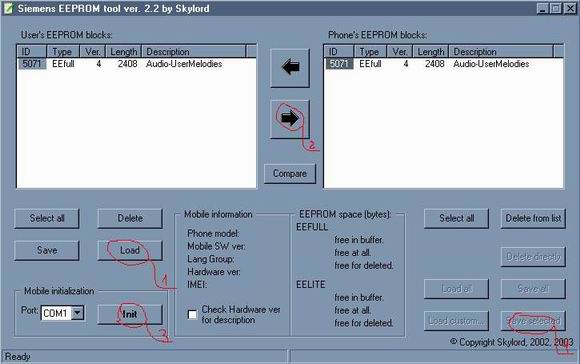The width and height of the screenshot is (580, 364).
Task: Click Length column header in User's blocks
Action: tap(124, 51)
